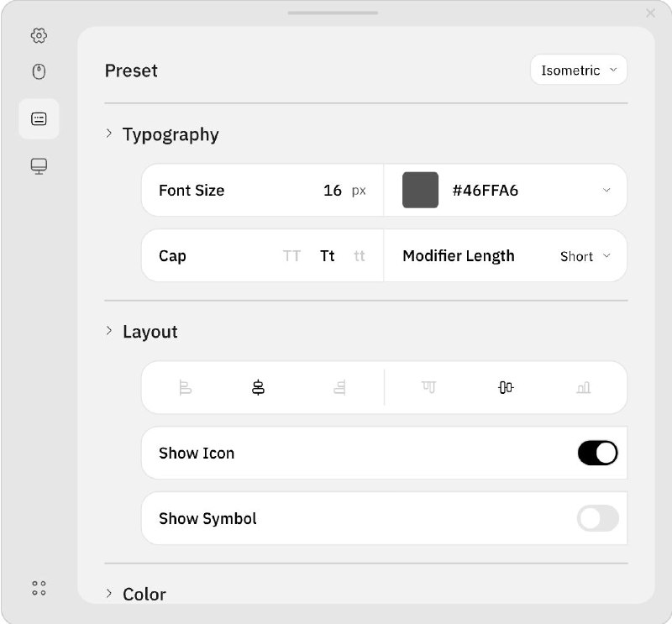The height and width of the screenshot is (624, 672).
Task: Enable the Show Symbol toggle
Action: click(597, 518)
